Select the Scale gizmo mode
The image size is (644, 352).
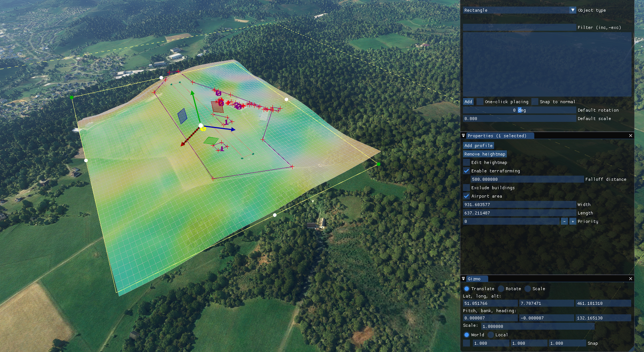pos(528,289)
